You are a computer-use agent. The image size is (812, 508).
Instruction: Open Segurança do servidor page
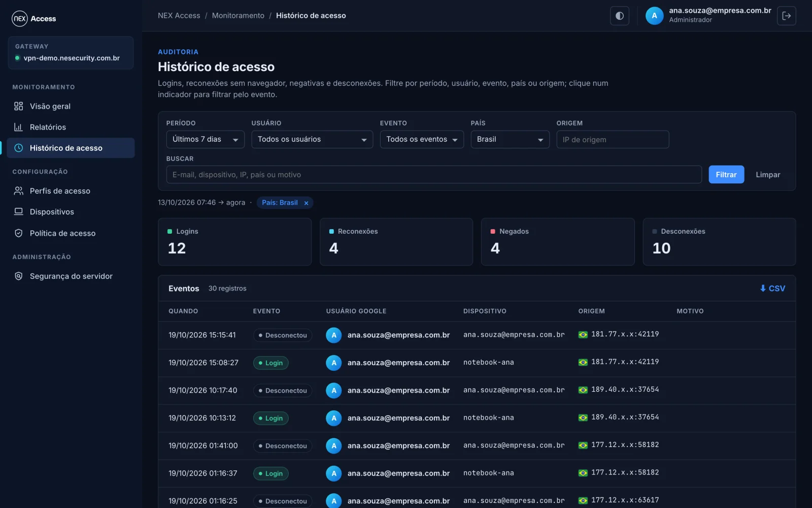71,276
